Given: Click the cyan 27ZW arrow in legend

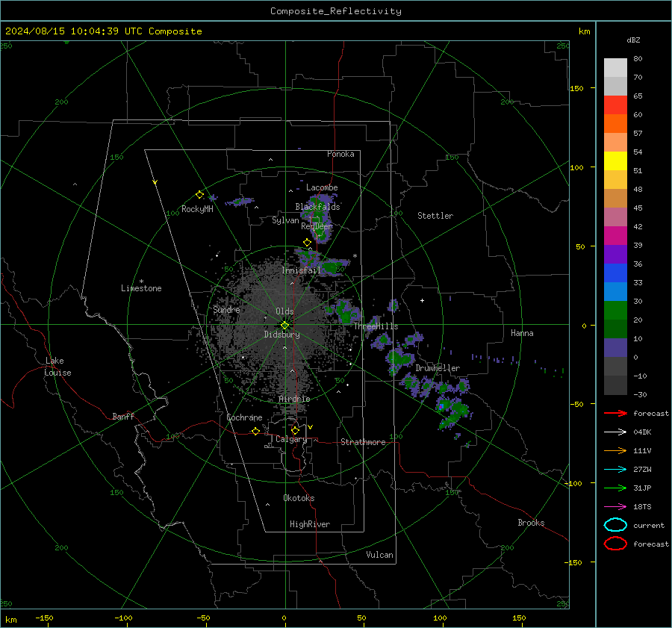Looking at the screenshot, I should click(615, 470).
